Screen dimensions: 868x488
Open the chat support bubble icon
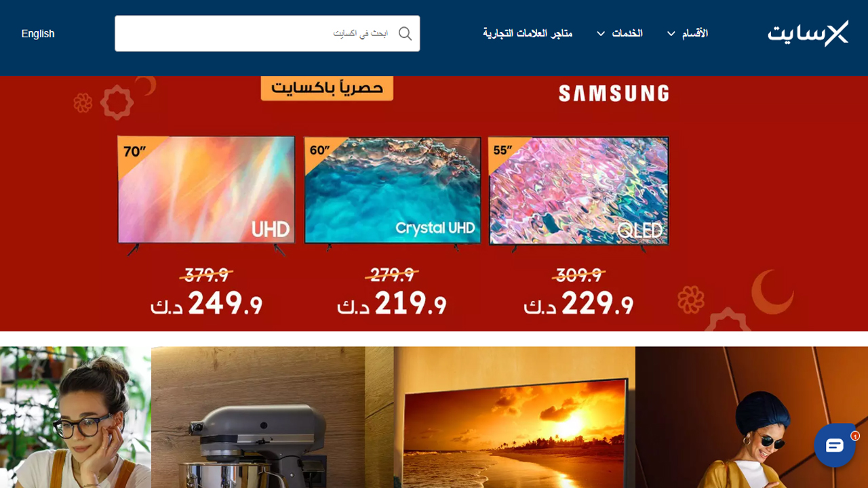pos(835,445)
